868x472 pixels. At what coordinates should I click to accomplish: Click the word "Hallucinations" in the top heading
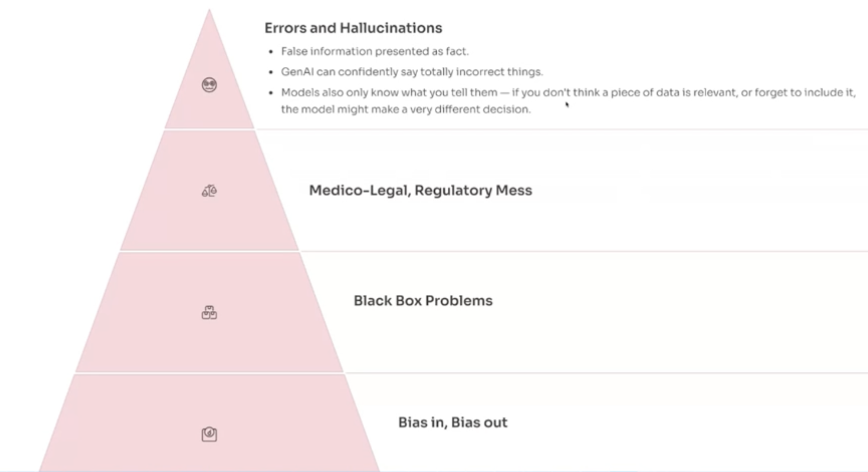click(x=391, y=28)
